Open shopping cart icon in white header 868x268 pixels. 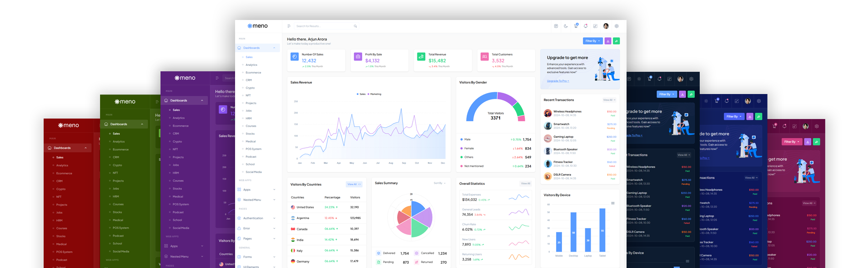click(576, 26)
